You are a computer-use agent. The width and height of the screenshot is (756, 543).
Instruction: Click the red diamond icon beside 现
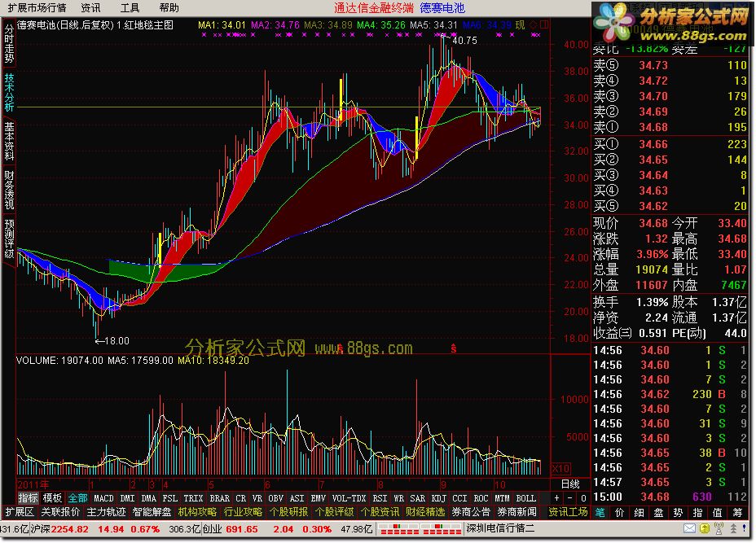534,24
